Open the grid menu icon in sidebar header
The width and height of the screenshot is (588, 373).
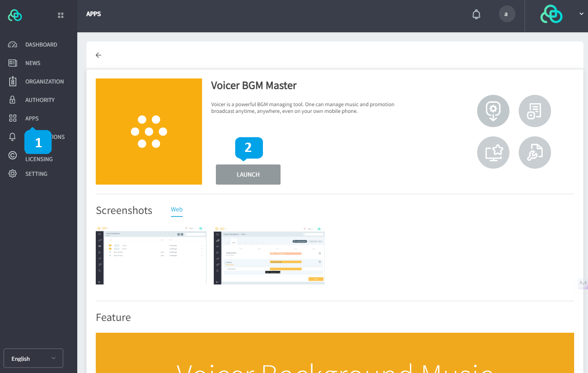point(60,16)
